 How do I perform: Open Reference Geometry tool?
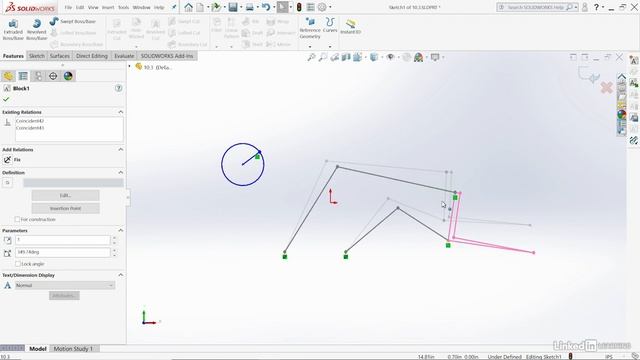coord(310,29)
